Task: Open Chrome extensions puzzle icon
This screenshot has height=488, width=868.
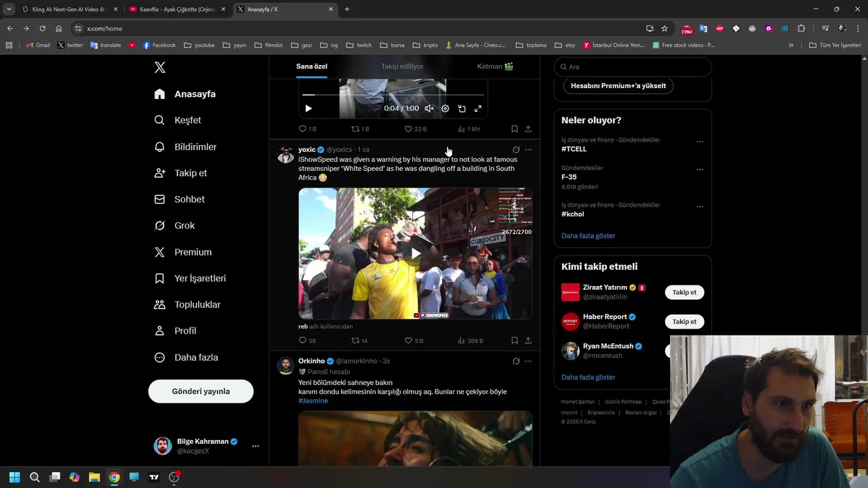Action: point(801,28)
